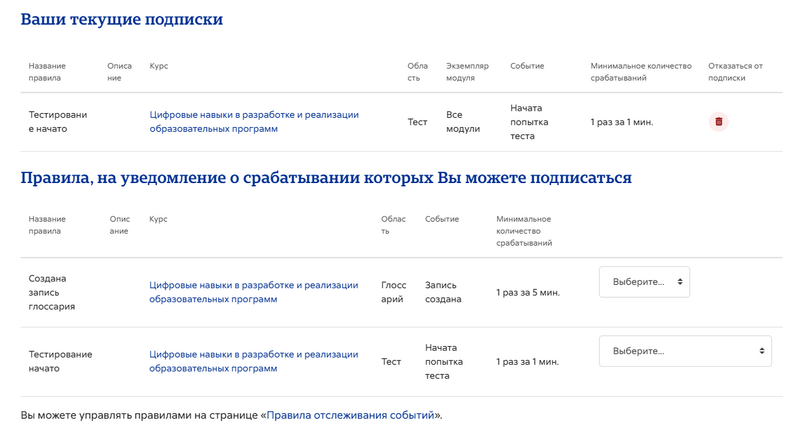Open dropdown for 'Тестирование начато' available rule
Image resolution: width=800 pixels, height=432 pixels.
pyautogui.click(x=685, y=351)
